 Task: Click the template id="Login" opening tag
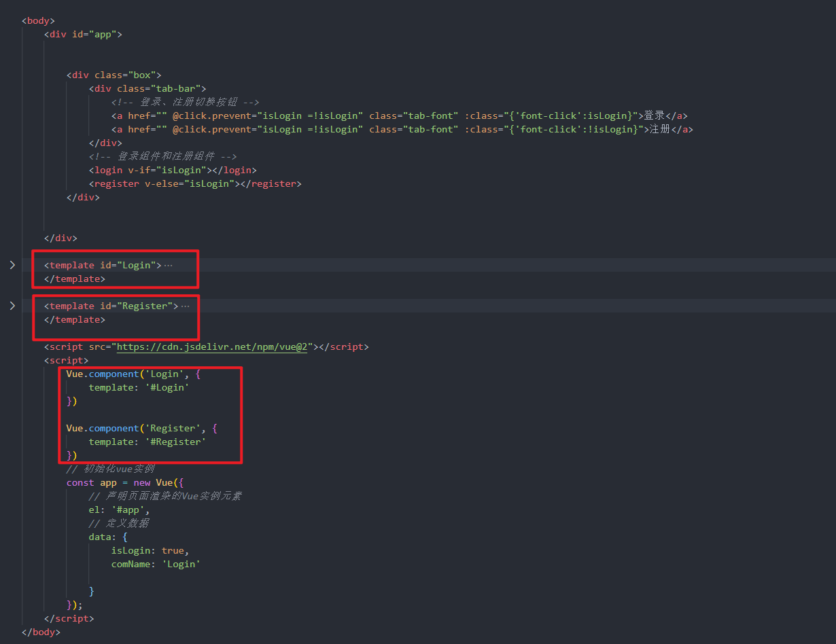[103, 265]
